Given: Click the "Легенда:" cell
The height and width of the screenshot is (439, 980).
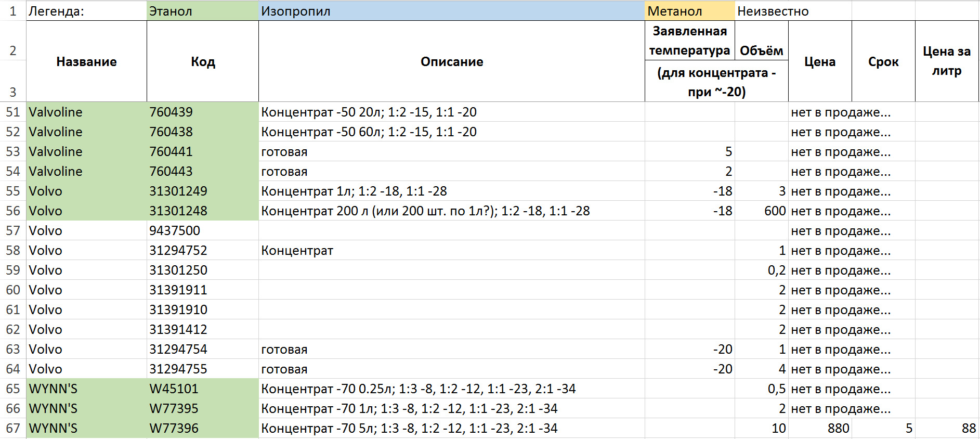Looking at the screenshot, I should click(86, 11).
